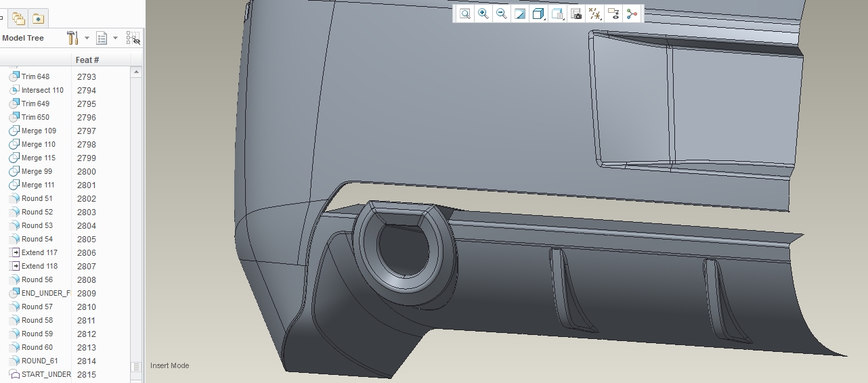868x383 pixels.
Task: Click the Repaint screen icon
Action: [520, 14]
